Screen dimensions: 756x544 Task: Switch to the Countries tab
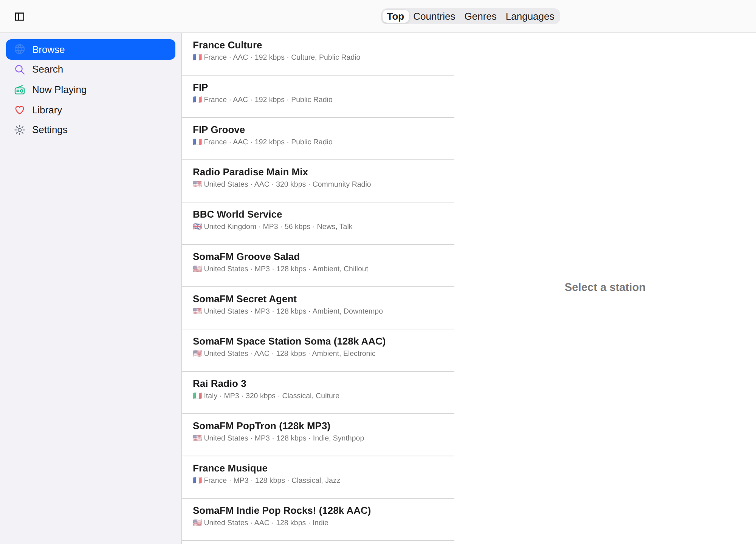434,17
